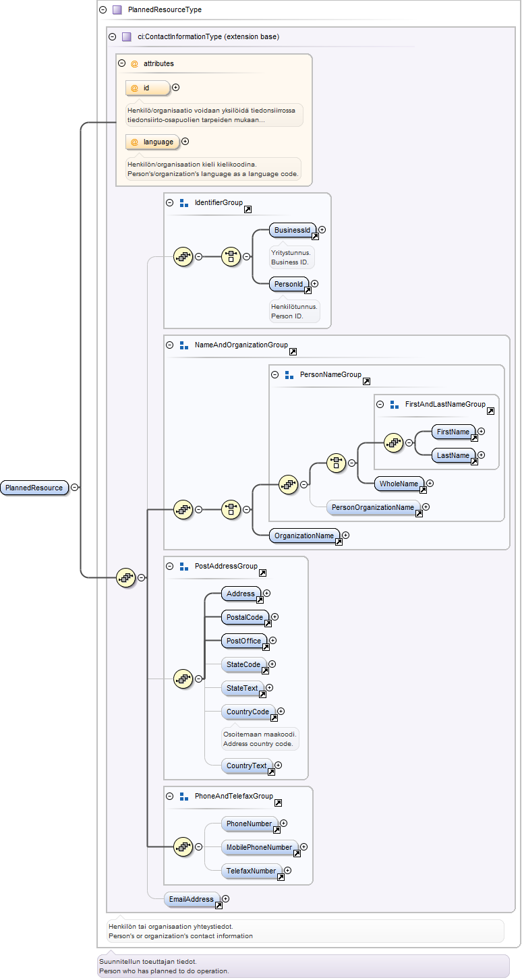Click the main sequence compositor icon

(x=126, y=578)
